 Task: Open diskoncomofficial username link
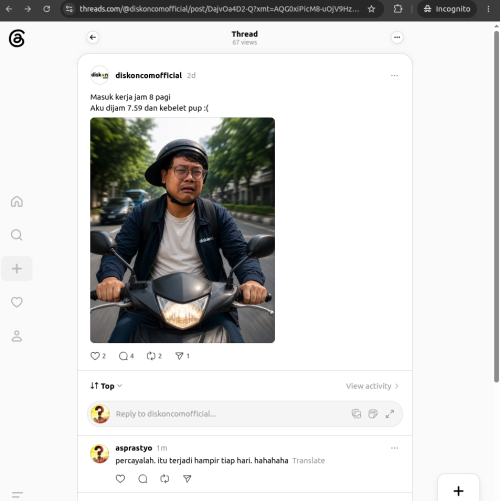(149, 75)
